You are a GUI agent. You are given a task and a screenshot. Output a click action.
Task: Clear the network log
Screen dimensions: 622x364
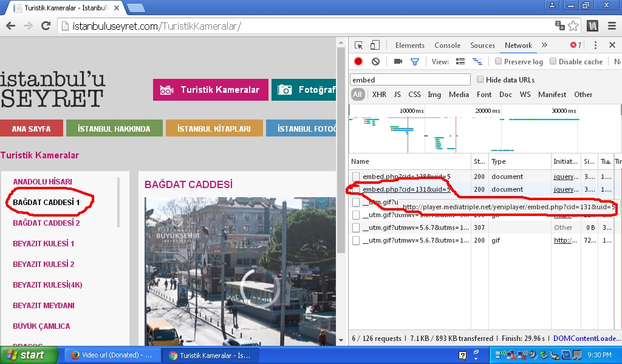coord(375,61)
